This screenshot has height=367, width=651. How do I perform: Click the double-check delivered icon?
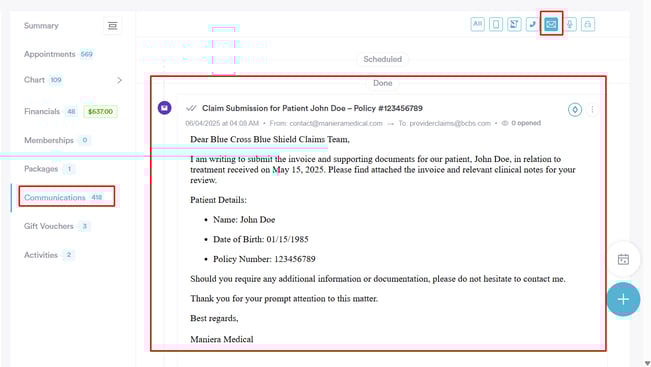coord(191,108)
